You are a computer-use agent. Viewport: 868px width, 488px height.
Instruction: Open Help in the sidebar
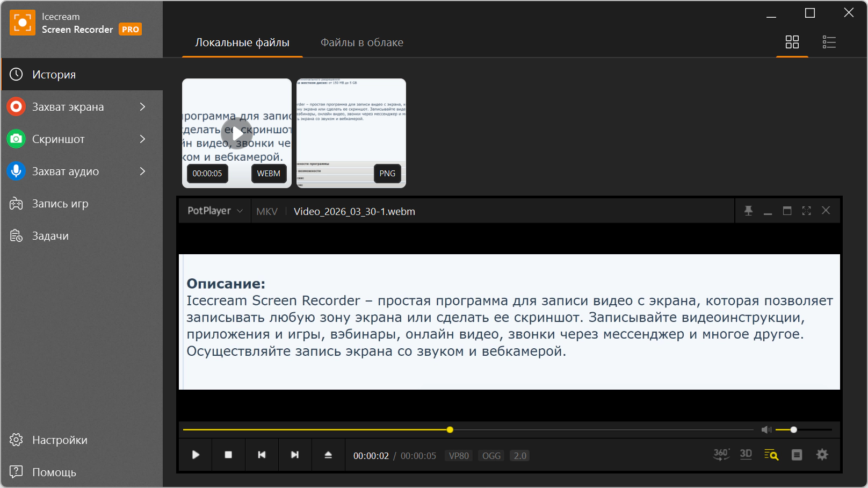82,472
